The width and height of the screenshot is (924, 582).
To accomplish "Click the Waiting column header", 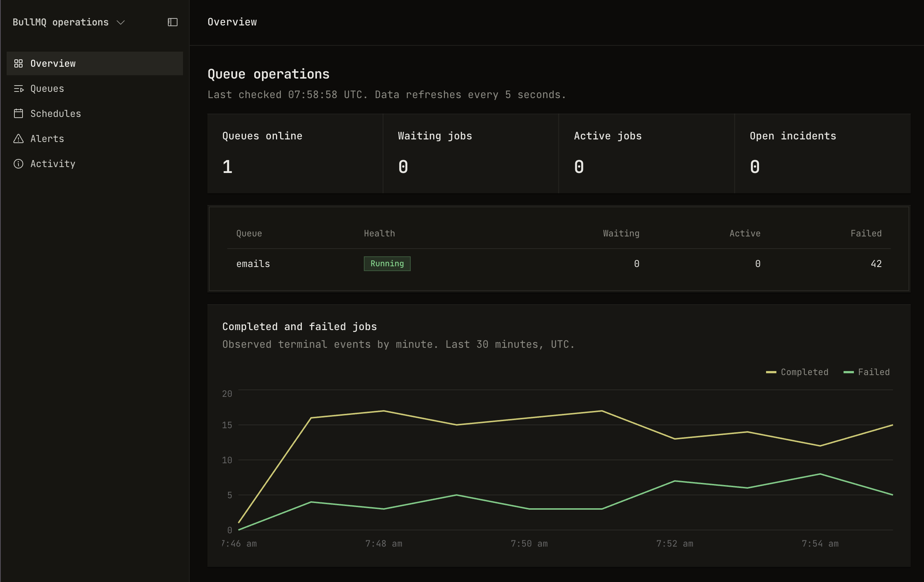I will click(621, 233).
